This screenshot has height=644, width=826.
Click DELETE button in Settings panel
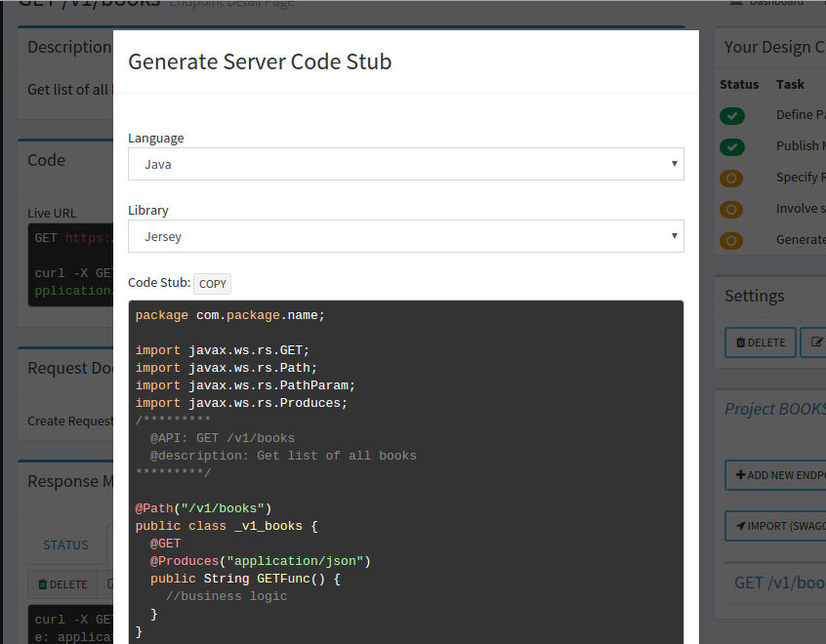click(x=761, y=342)
